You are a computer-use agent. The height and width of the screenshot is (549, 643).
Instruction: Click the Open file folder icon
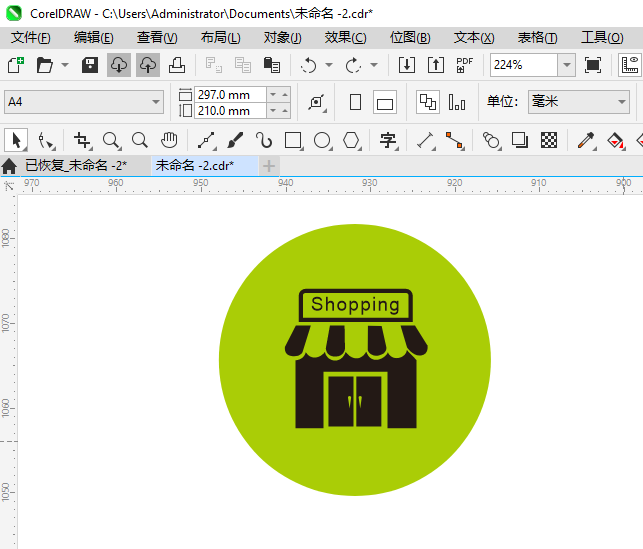coord(45,65)
